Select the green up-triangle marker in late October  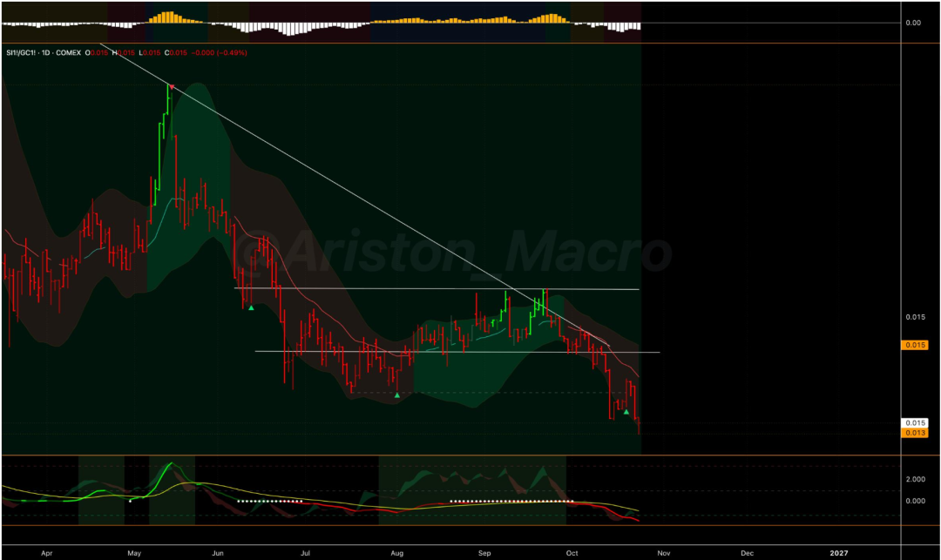coord(626,412)
